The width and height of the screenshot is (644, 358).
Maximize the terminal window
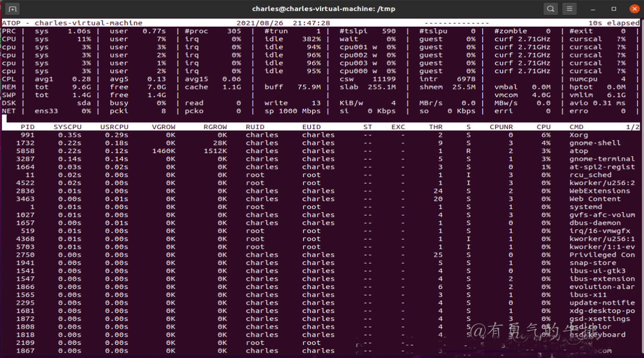(x=614, y=9)
